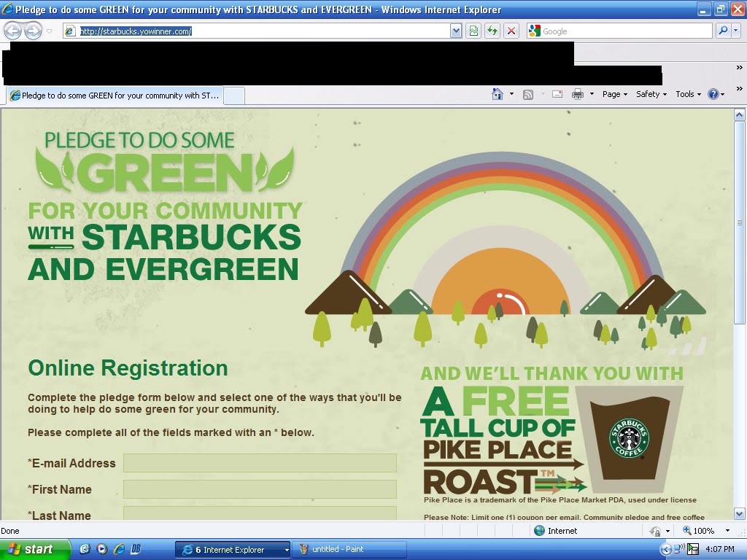Click the green Refresh arrows button
The image size is (747, 560).
(x=492, y=31)
